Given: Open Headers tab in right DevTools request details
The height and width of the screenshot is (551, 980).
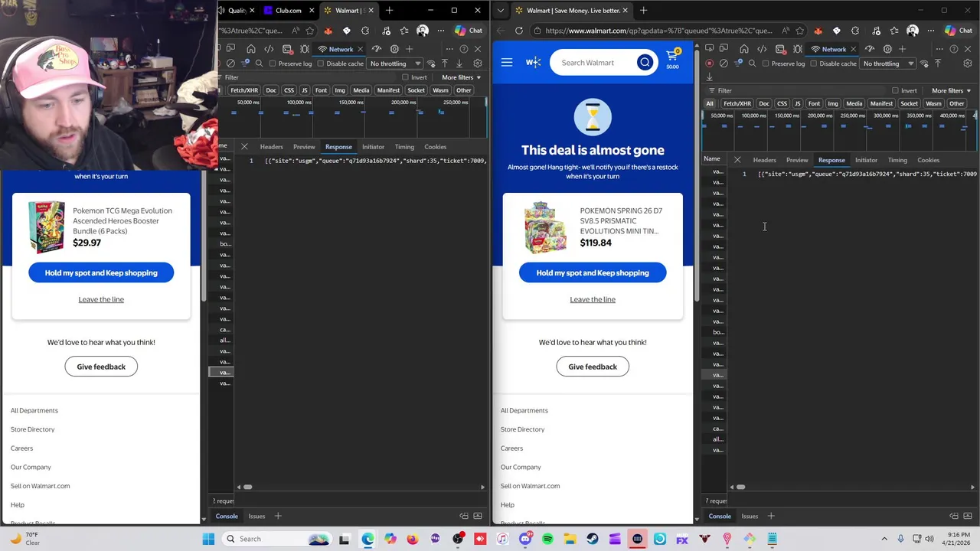Looking at the screenshot, I should coord(764,160).
